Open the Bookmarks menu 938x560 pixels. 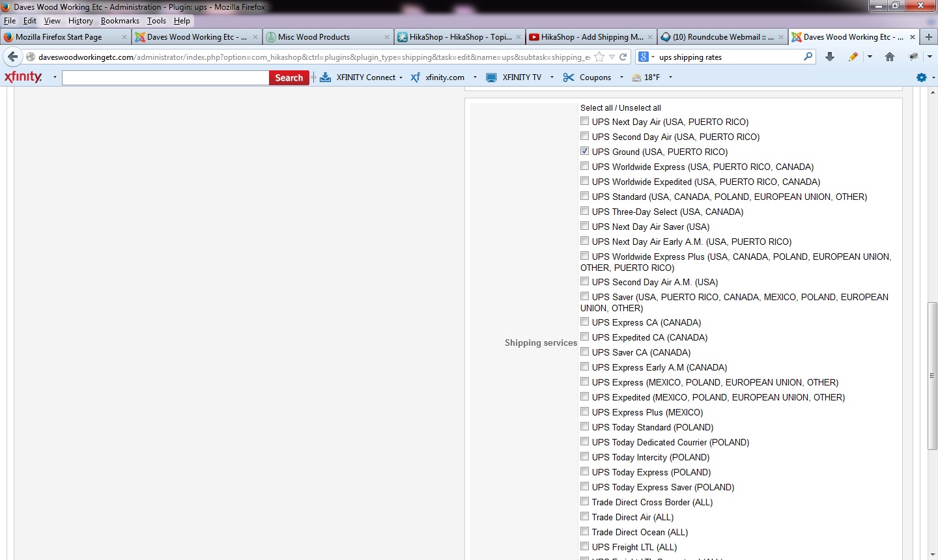coord(120,21)
